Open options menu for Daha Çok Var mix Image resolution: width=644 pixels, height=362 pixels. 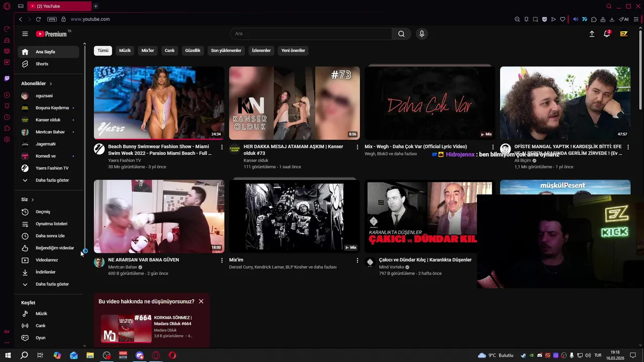tap(493, 147)
